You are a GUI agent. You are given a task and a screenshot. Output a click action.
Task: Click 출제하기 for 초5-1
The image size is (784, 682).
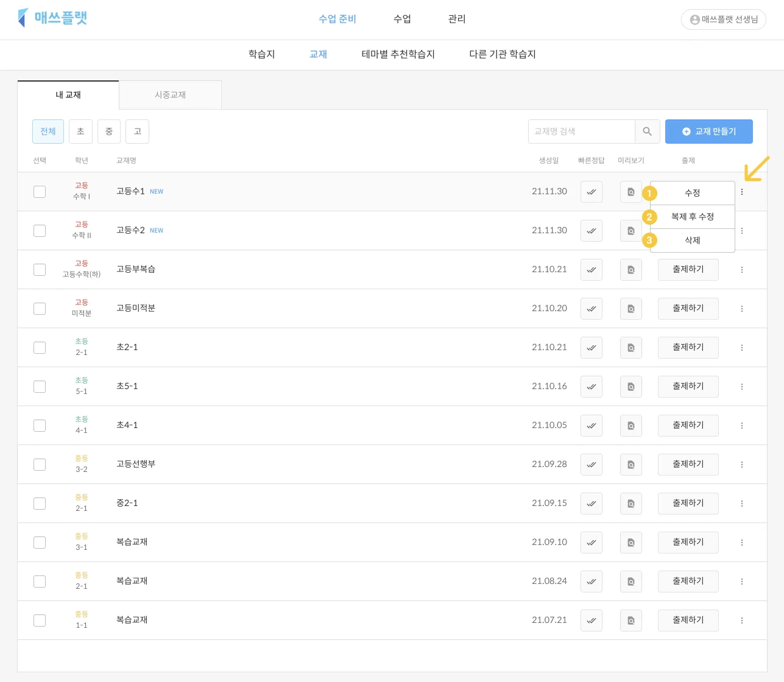point(688,387)
